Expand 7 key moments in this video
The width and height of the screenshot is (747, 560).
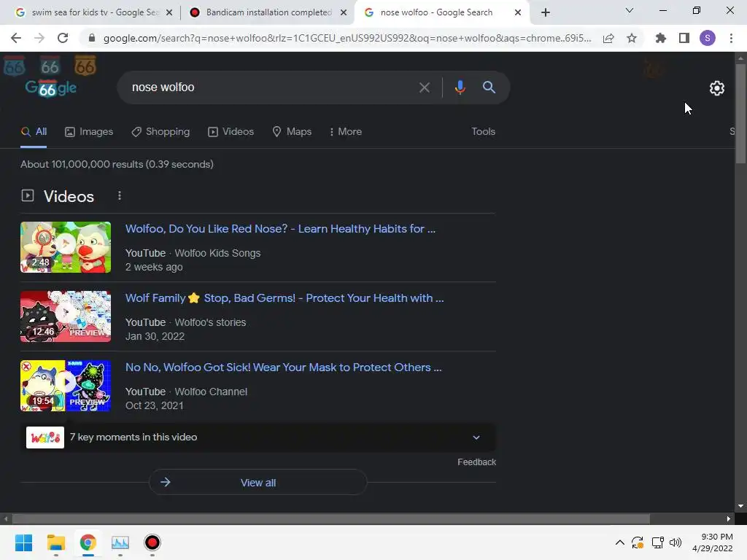[x=258, y=437]
